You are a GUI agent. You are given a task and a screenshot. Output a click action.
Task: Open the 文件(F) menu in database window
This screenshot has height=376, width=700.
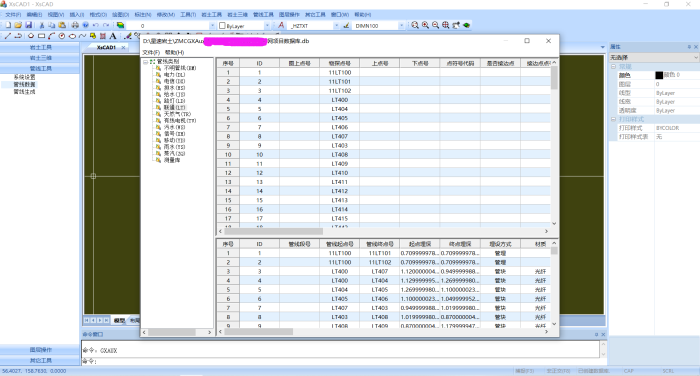click(151, 52)
